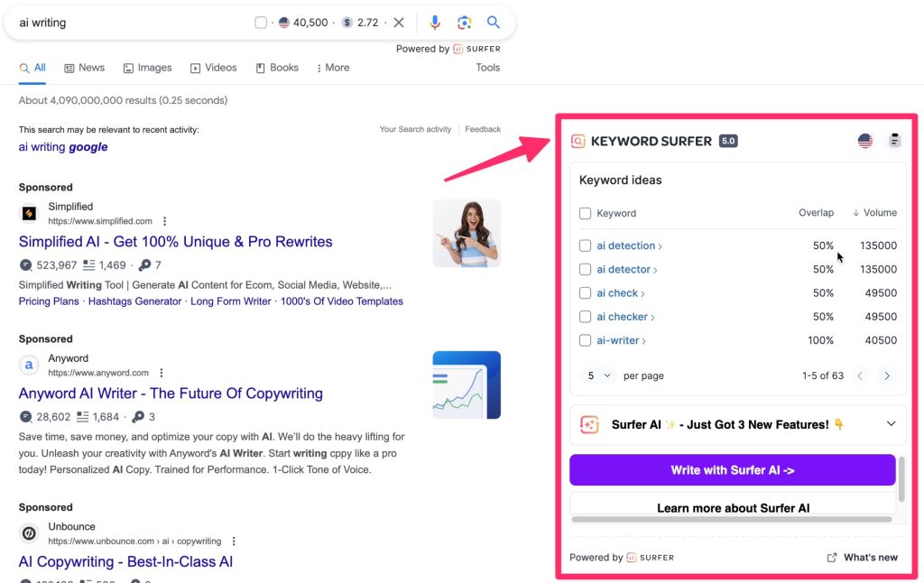The height and width of the screenshot is (583, 924).
Task: Click the voice search microphone icon
Action: pyautogui.click(x=435, y=23)
